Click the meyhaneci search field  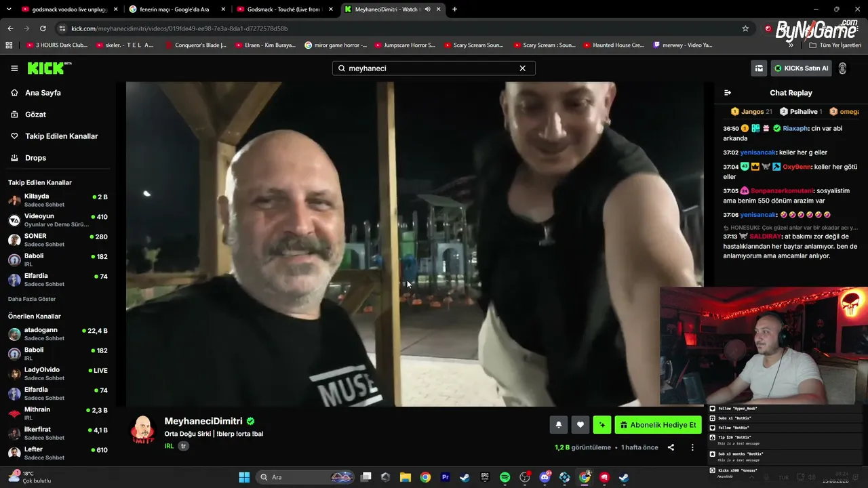[433, 68]
